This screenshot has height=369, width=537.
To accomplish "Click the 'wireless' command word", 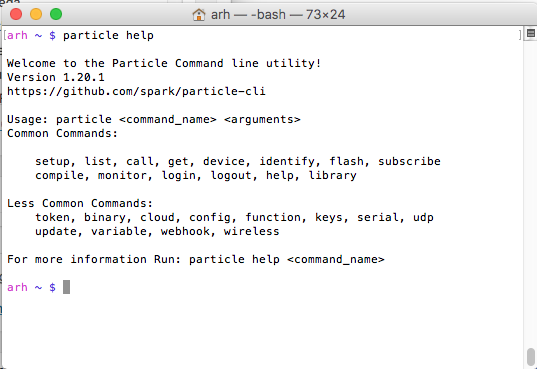I will point(251,231).
